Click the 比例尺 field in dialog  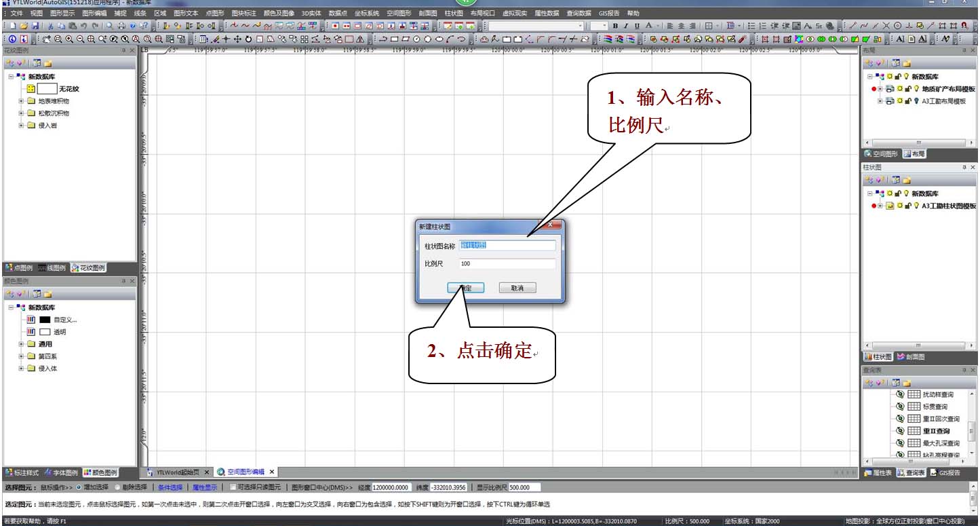coord(507,263)
